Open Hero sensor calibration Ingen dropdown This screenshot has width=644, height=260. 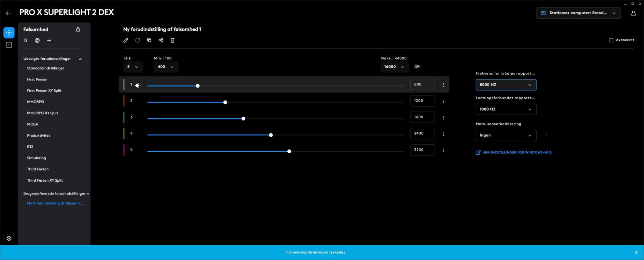pos(506,135)
